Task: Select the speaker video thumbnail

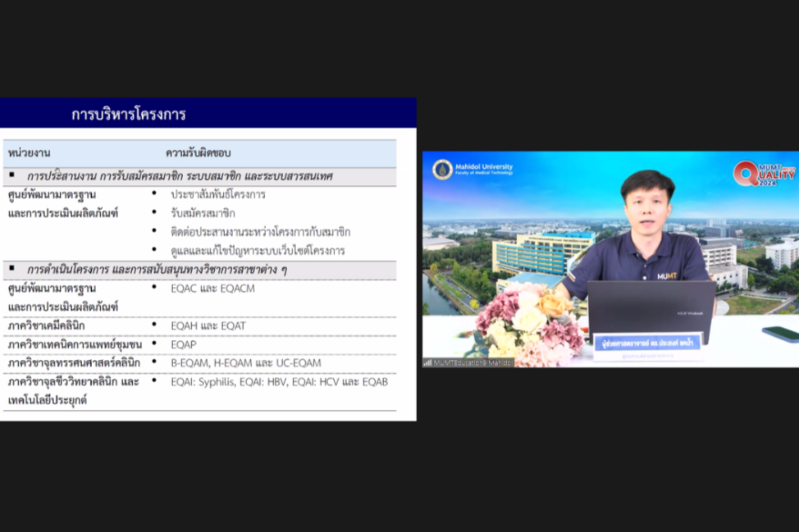Action: [610, 258]
